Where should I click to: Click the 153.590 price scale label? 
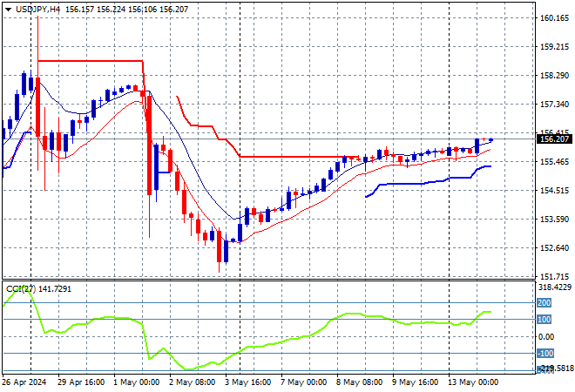tap(554, 220)
